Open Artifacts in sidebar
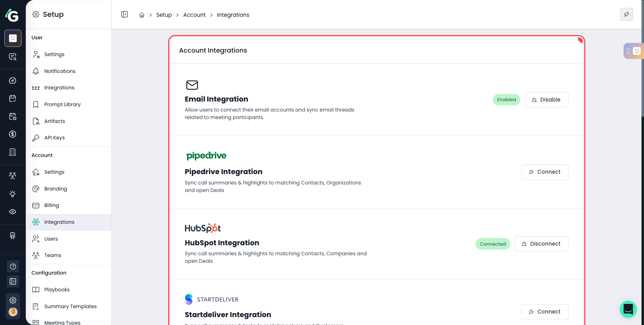The width and height of the screenshot is (644, 325). tap(69, 121)
